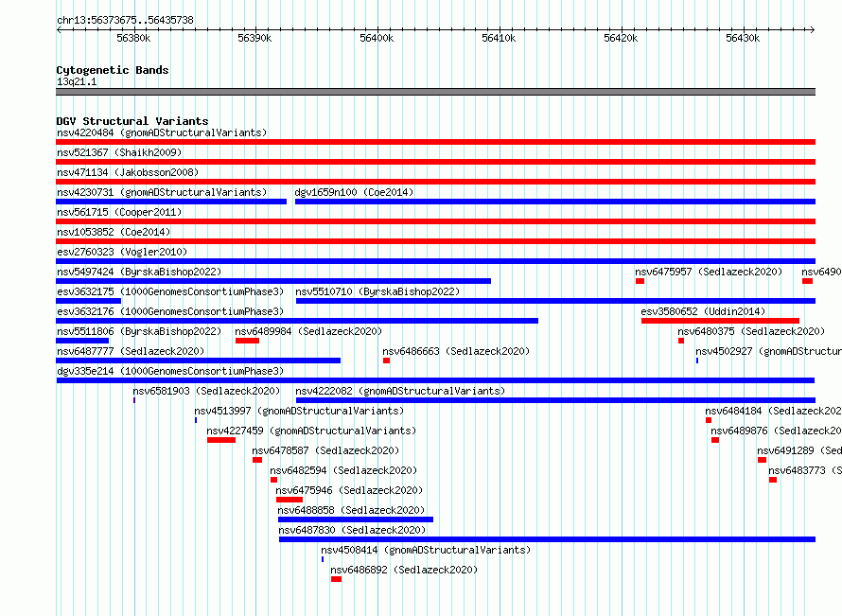Click the nsv6480375 Sedlazeck2020 label
This screenshot has height=616, width=842.
pyautogui.click(x=751, y=331)
